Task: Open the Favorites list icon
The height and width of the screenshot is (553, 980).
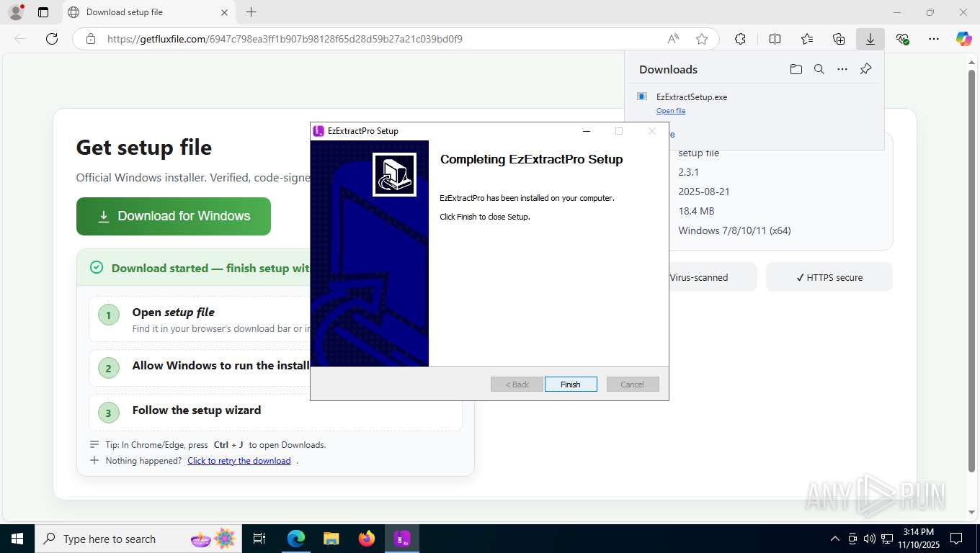Action: [807, 39]
